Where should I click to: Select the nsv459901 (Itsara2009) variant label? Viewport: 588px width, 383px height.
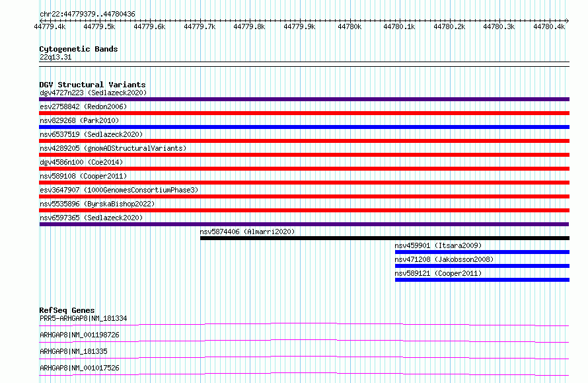coord(438,245)
